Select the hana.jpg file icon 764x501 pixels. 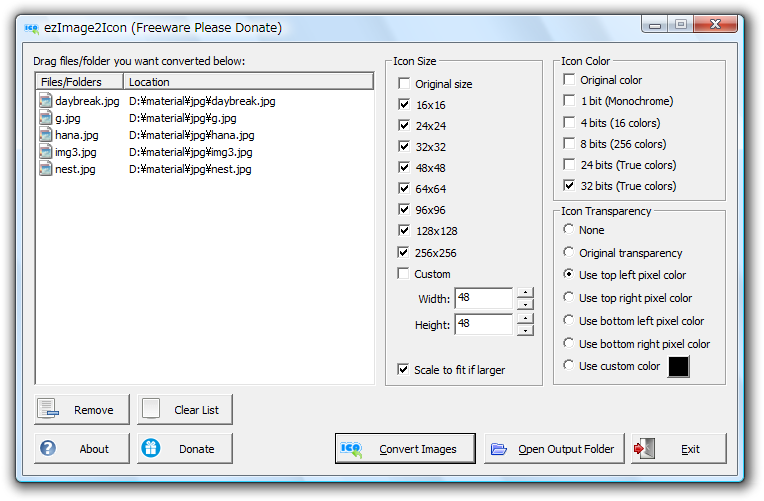point(46,135)
